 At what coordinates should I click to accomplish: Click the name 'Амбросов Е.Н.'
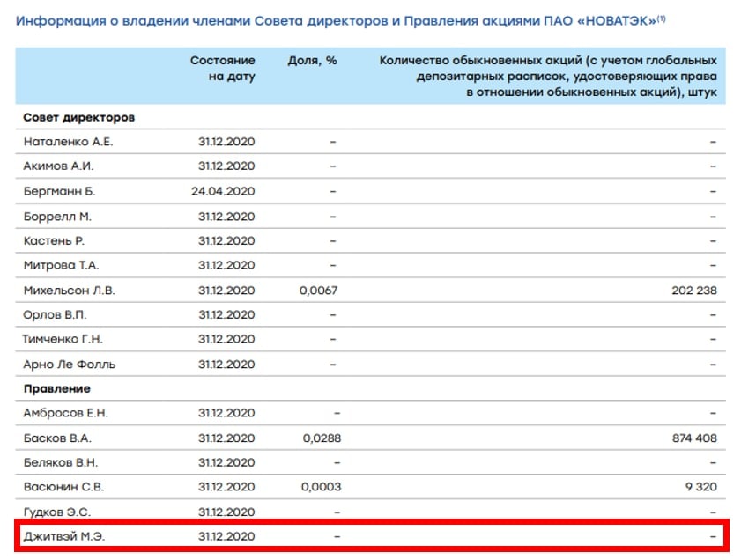(x=66, y=413)
